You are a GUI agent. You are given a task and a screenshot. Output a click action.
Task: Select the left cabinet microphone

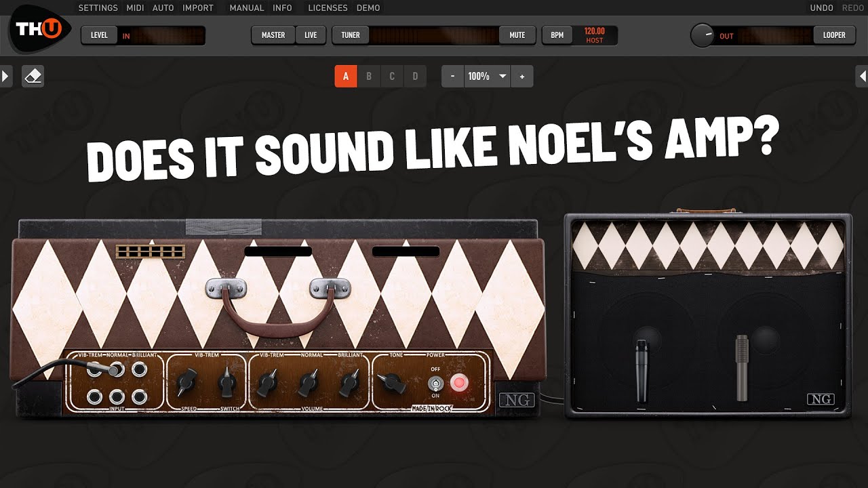(641, 371)
